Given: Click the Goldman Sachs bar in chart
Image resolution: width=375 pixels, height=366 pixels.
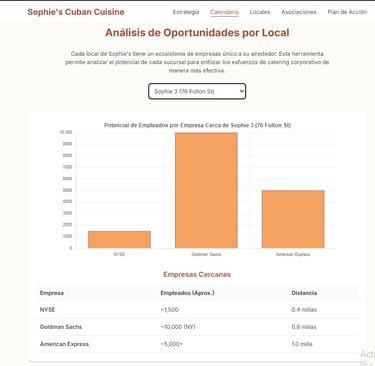Looking at the screenshot, I should pyautogui.click(x=206, y=190).
